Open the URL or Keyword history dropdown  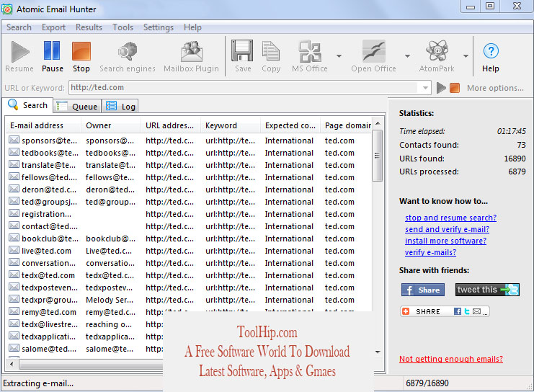(425, 88)
